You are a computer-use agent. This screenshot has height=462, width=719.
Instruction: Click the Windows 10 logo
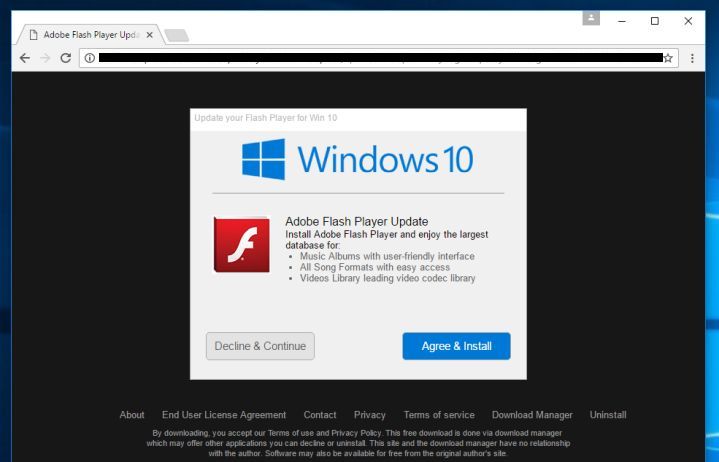click(x=358, y=160)
